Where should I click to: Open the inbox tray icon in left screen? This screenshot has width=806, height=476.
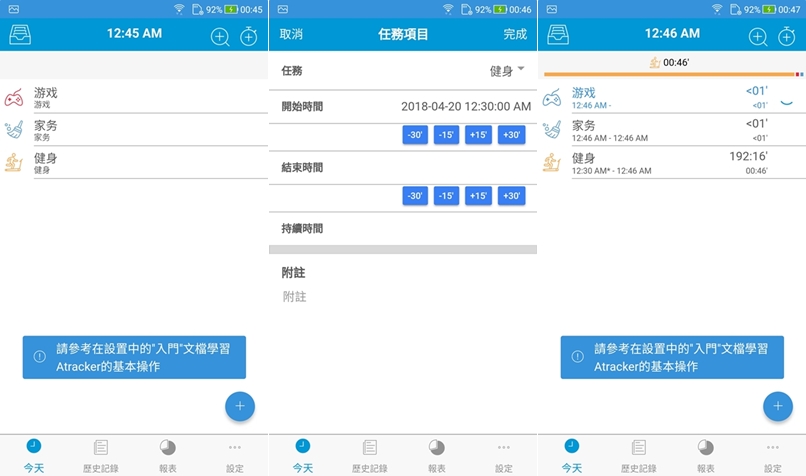[x=20, y=34]
